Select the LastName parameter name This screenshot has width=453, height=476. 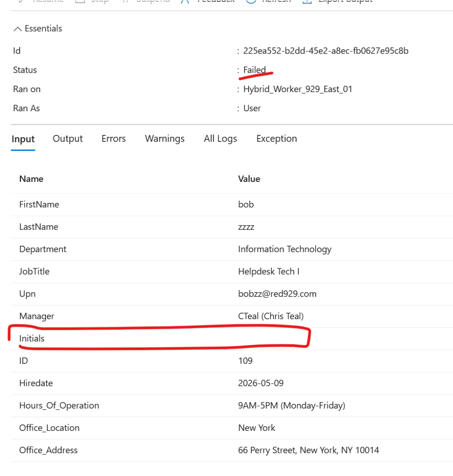tap(39, 227)
